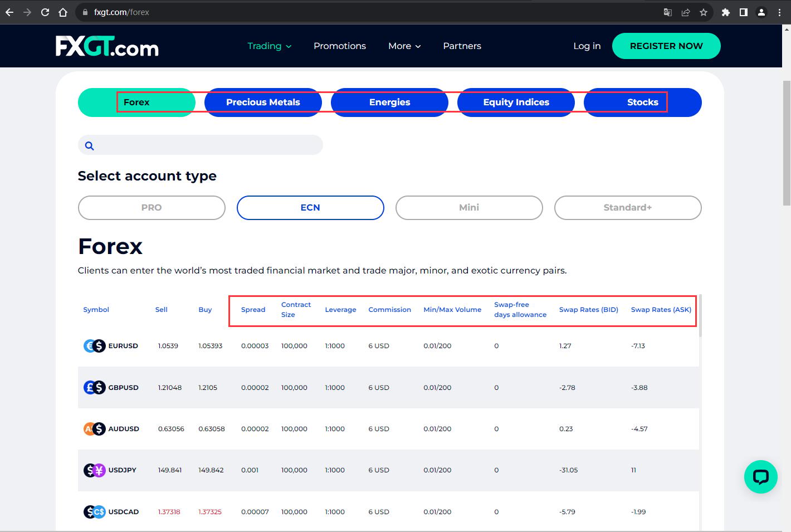Expand the Trading dropdown menu

pyautogui.click(x=270, y=46)
